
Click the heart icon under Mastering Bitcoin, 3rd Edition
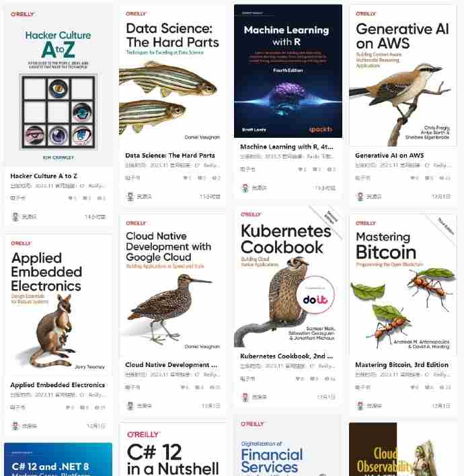[413, 387]
